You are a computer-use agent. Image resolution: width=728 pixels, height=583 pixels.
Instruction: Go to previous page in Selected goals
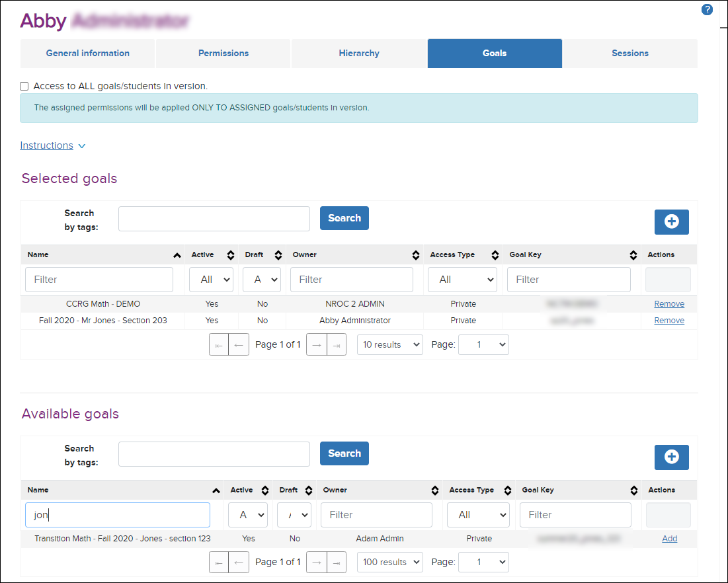click(x=239, y=344)
